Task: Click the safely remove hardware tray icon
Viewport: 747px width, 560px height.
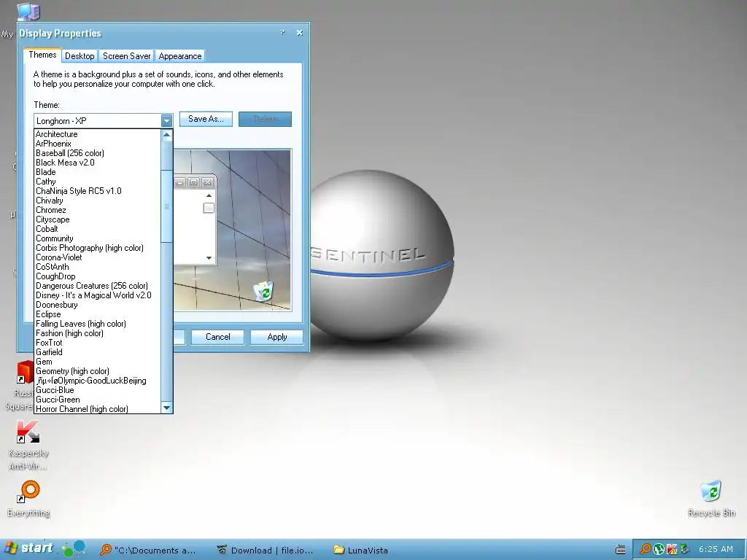Action: tap(684, 549)
